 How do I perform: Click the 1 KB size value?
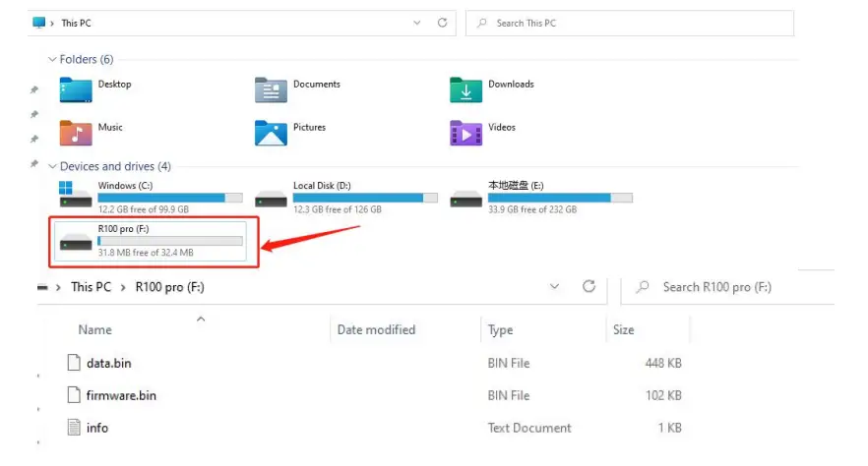point(669,428)
